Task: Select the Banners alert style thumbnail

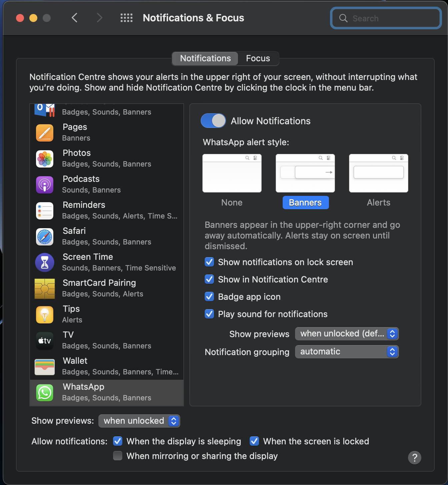Action: tap(305, 173)
